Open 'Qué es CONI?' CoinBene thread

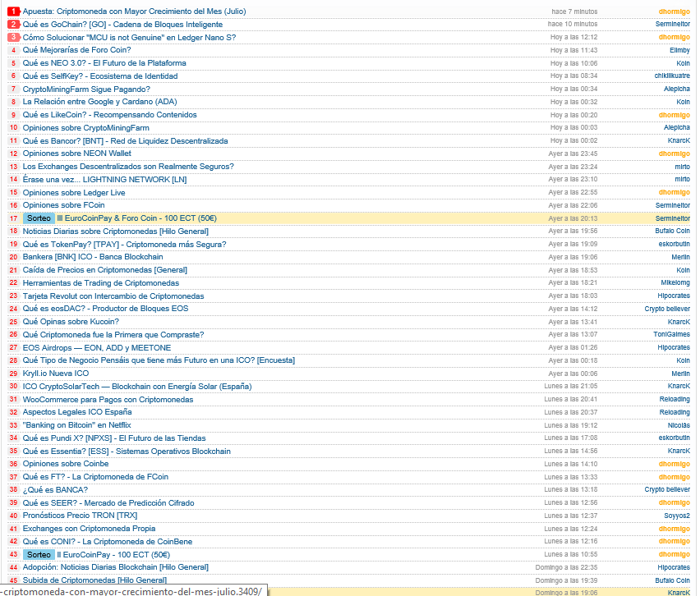(108, 542)
